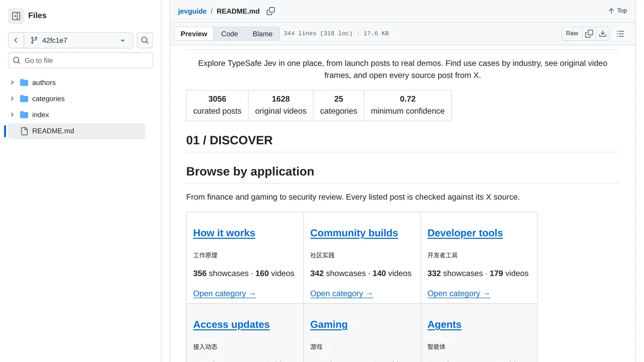The width and height of the screenshot is (644, 362).
Task: Open category under Developer tools
Action: pos(459,294)
